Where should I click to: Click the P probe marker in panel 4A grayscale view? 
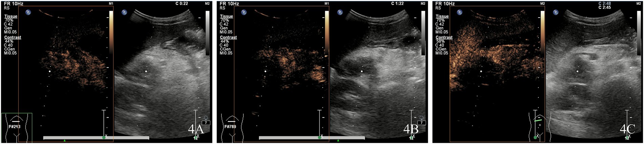pyautogui.click(x=124, y=12)
